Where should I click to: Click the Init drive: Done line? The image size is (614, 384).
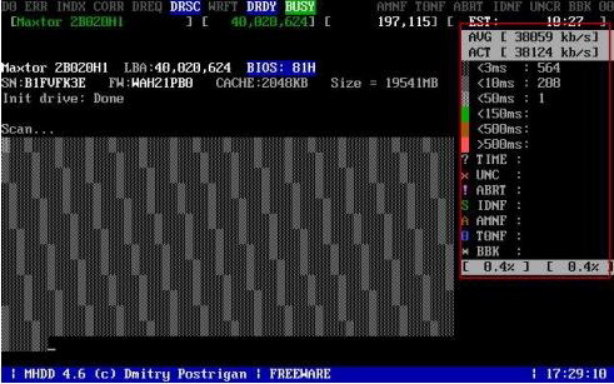click(x=63, y=99)
